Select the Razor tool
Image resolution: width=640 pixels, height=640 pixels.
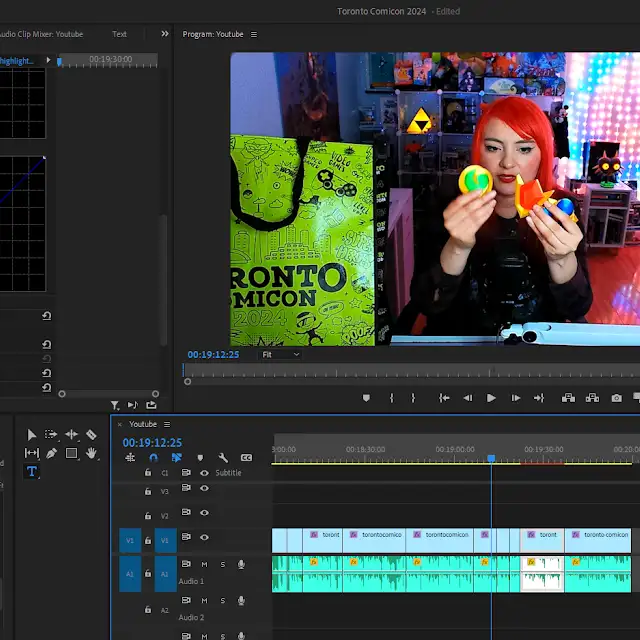click(x=91, y=435)
